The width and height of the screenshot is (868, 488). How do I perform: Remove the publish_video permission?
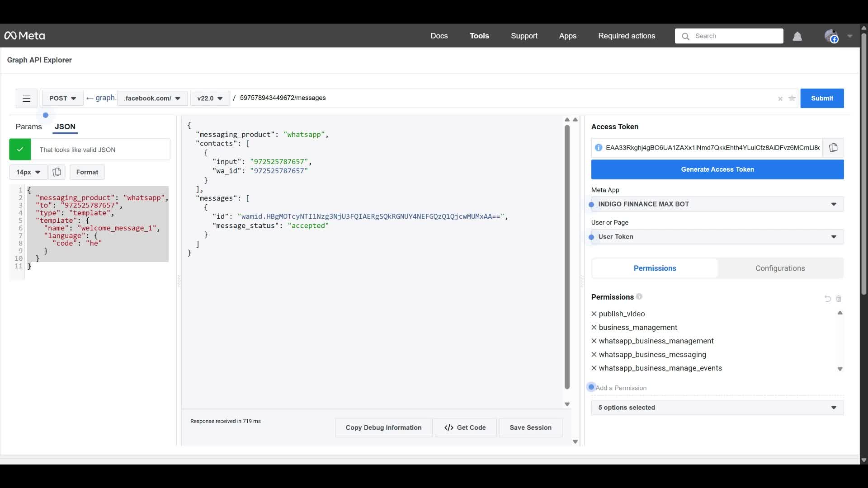point(594,314)
